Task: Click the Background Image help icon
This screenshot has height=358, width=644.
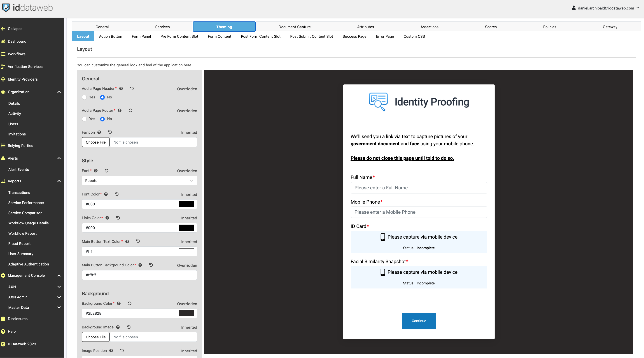Action: tap(118, 327)
